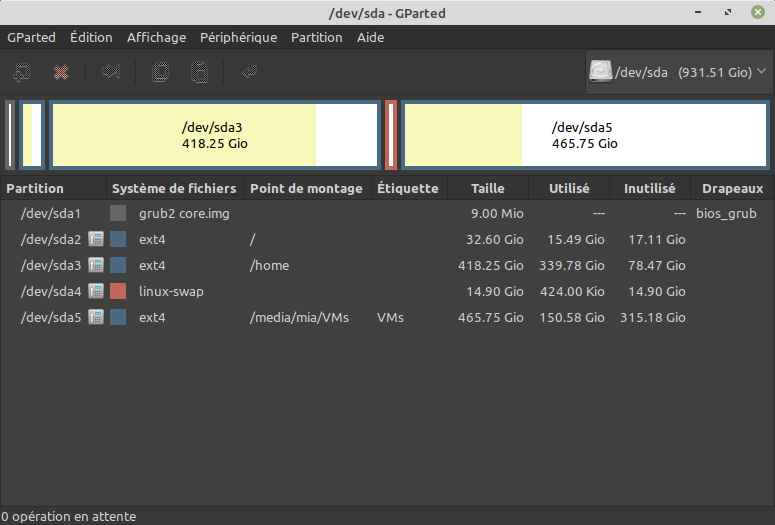Image resolution: width=775 pixels, height=525 pixels.
Task: Sort by the Utilisé column header
Action: [569, 188]
